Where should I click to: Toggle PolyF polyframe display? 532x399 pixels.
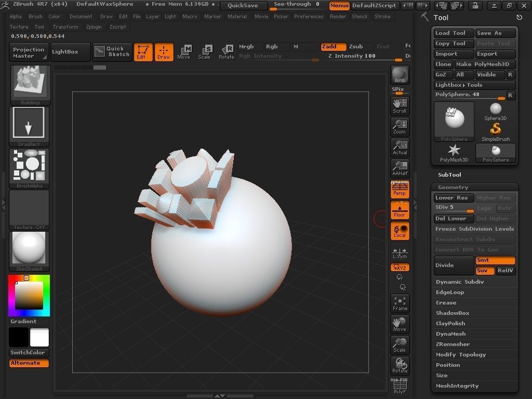pyautogui.click(x=400, y=387)
